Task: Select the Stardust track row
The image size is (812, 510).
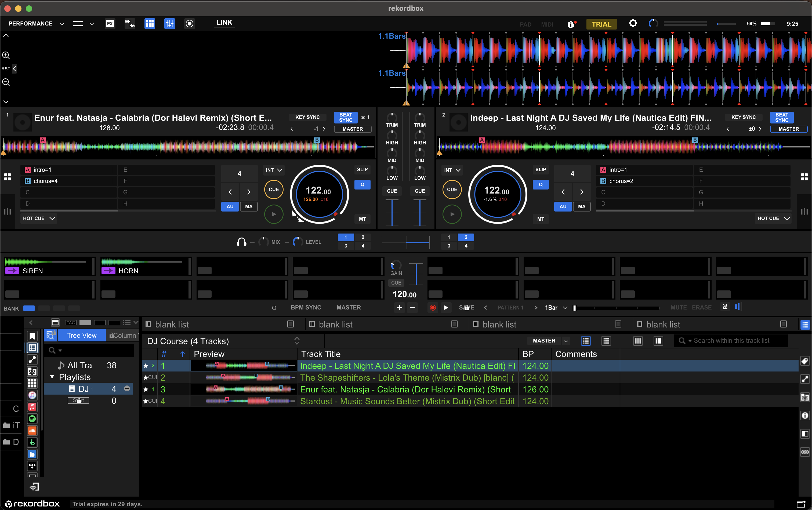Action: (x=470, y=401)
